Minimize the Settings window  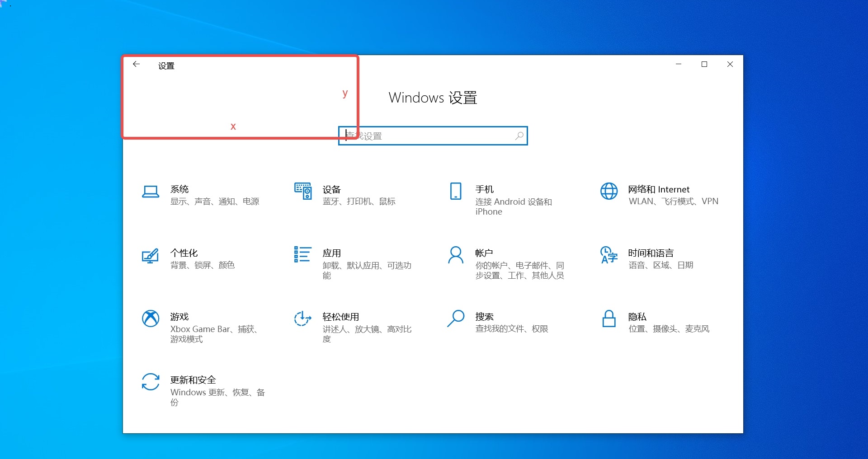(x=678, y=65)
